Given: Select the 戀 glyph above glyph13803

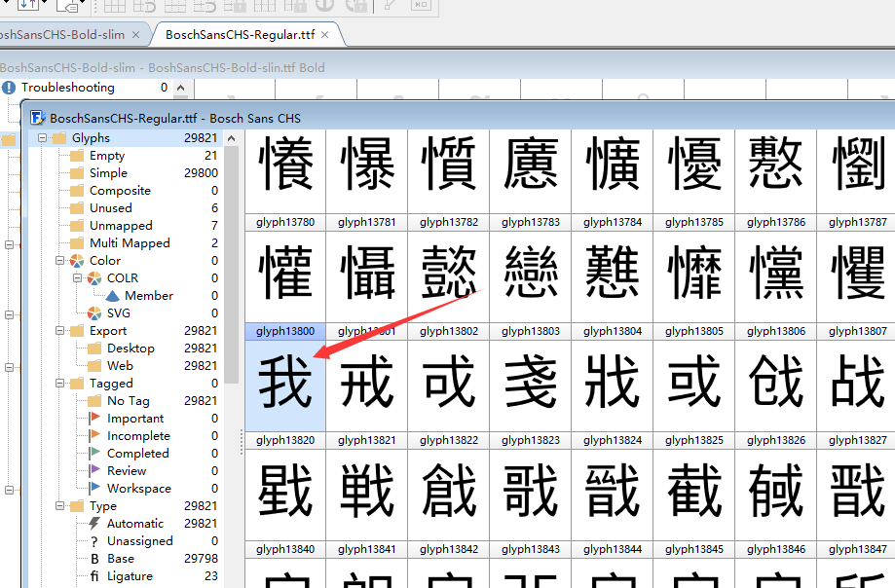Looking at the screenshot, I should coord(530,276).
